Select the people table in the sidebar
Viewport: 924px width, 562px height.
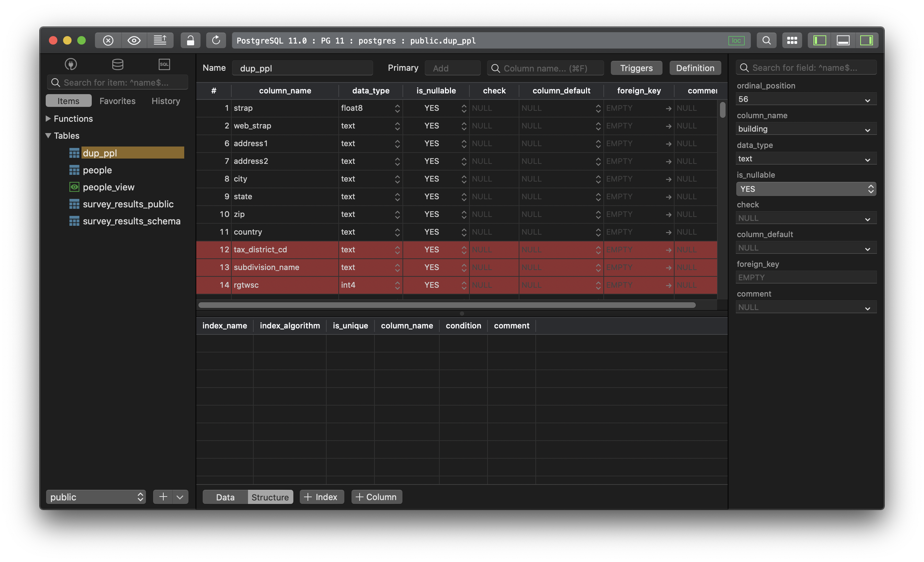pos(97,170)
